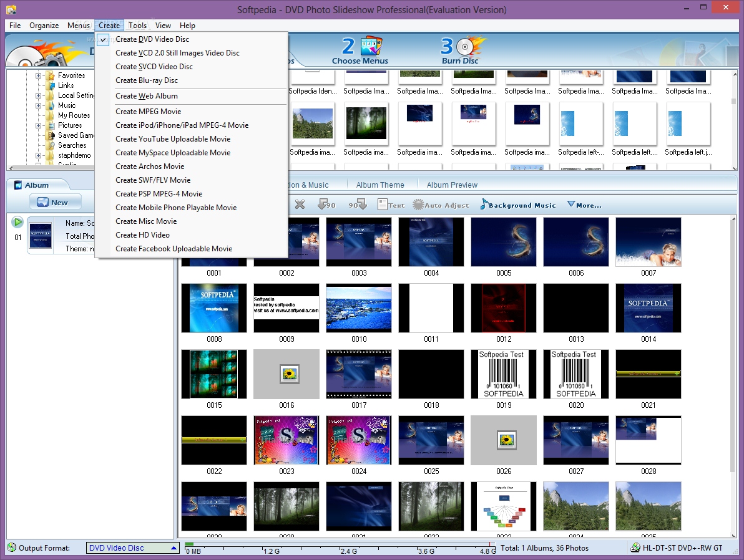744x560 pixels.
Task: Switch to Album Theme tab
Action: (x=380, y=185)
